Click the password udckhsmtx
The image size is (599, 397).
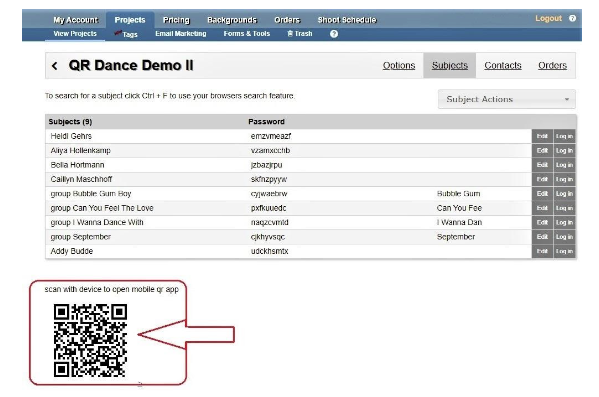[x=269, y=251]
